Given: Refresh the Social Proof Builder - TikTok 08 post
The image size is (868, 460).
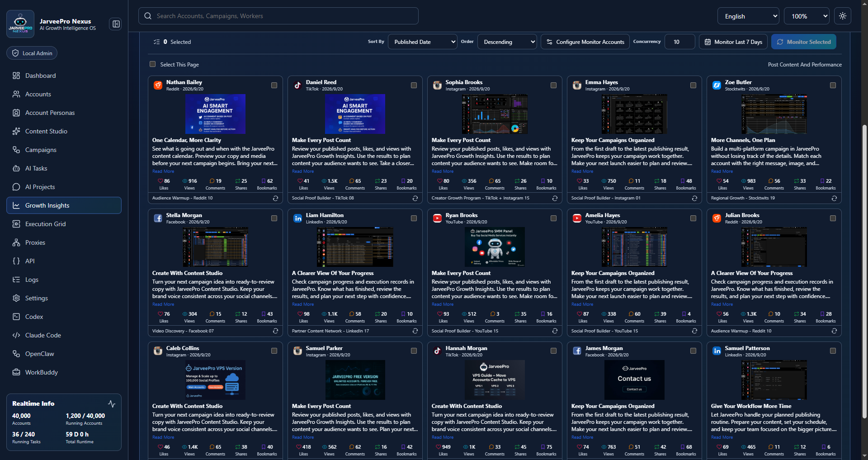Looking at the screenshot, I should [x=415, y=198].
